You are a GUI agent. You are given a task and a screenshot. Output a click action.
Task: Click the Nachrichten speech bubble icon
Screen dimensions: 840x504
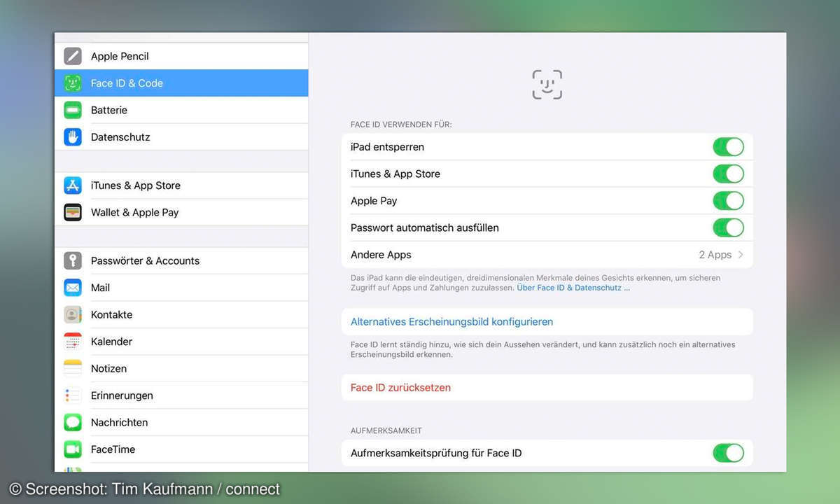coord(73,422)
